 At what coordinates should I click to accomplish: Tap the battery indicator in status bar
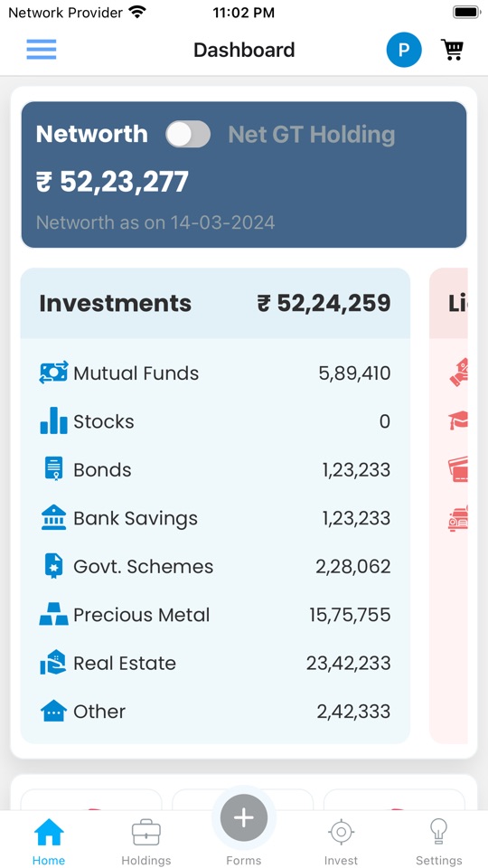click(466, 12)
